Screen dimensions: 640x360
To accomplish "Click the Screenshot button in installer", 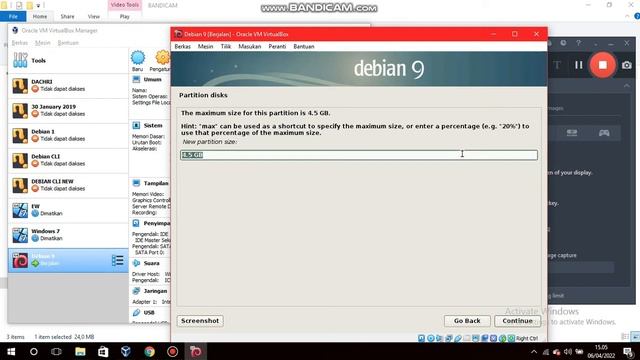I will (x=200, y=321).
